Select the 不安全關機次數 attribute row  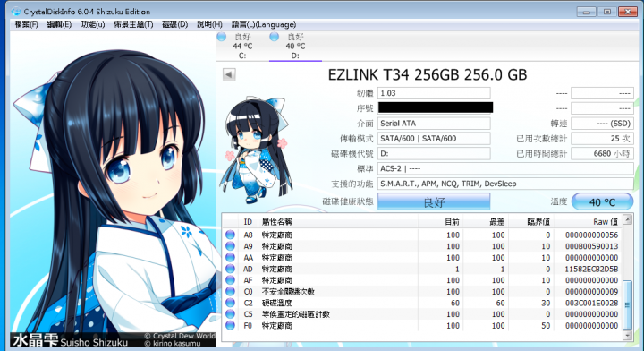click(422, 292)
